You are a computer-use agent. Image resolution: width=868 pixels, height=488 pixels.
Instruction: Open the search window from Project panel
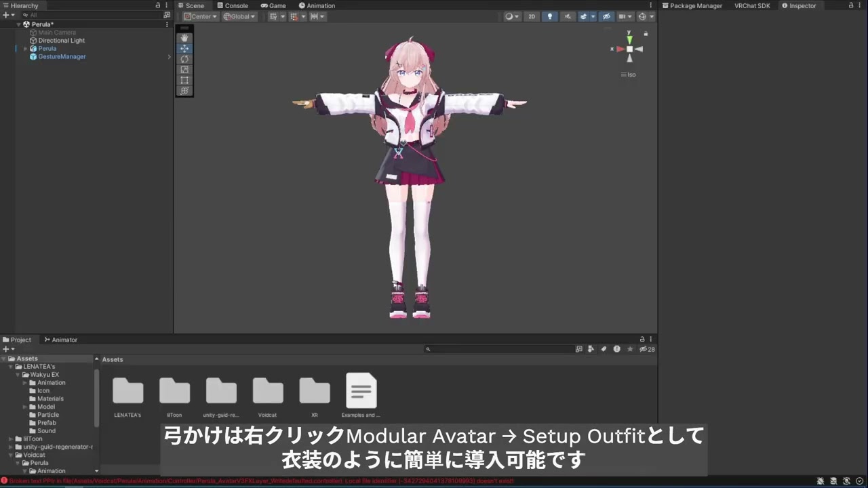pos(579,349)
